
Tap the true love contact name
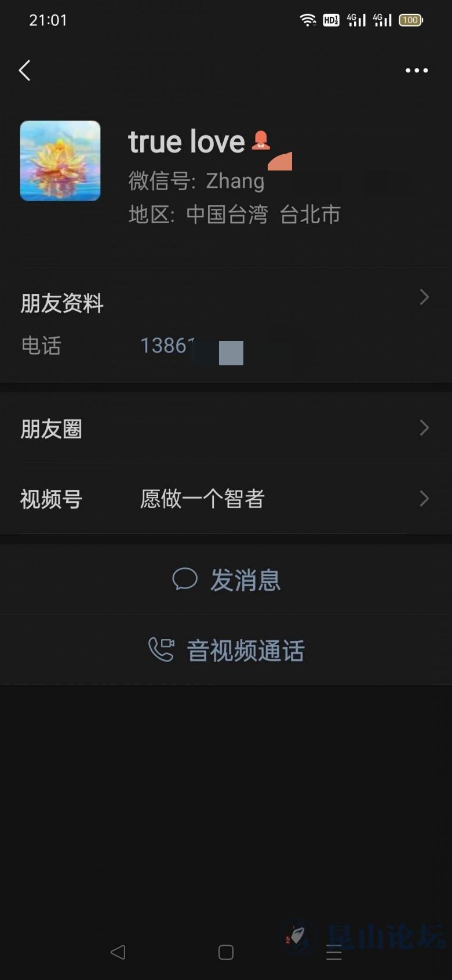187,141
